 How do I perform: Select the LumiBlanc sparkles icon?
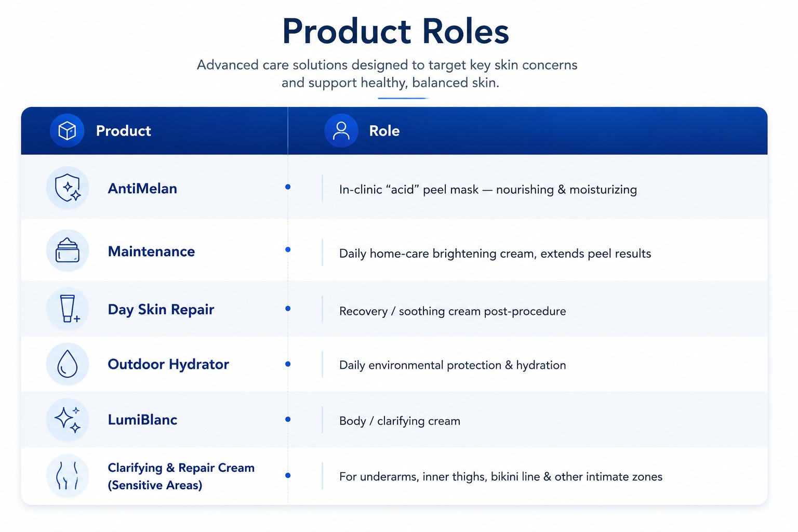pos(68,419)
